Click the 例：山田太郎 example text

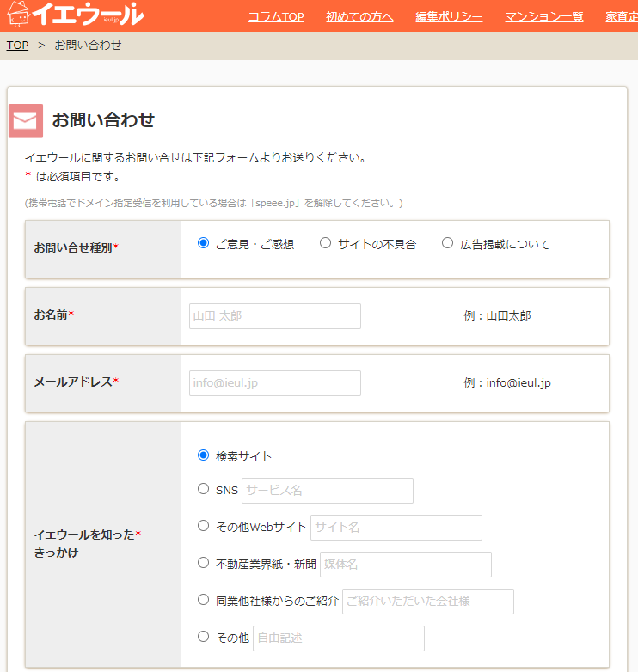click(x=497, y=316)
